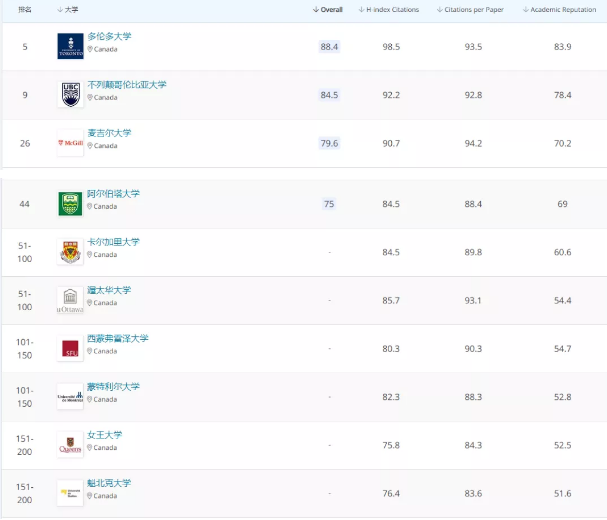Click rank 26 in McGill row

[25, 143]
